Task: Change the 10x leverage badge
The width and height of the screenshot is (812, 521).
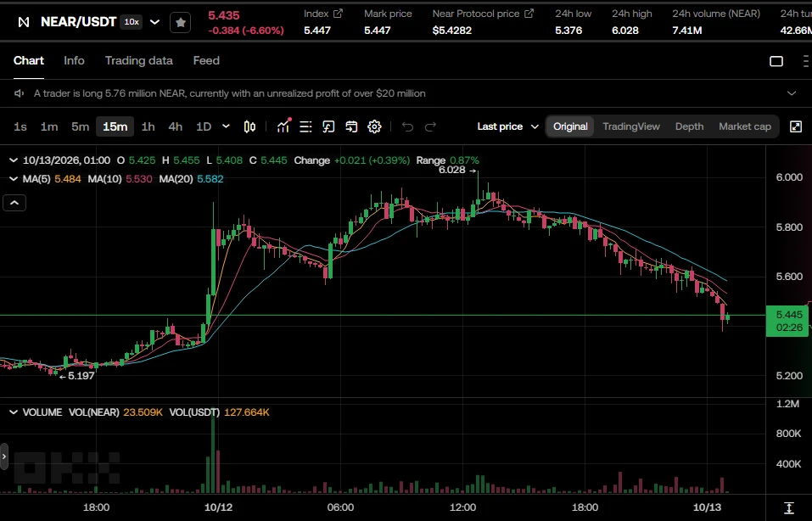Action: 132,22
